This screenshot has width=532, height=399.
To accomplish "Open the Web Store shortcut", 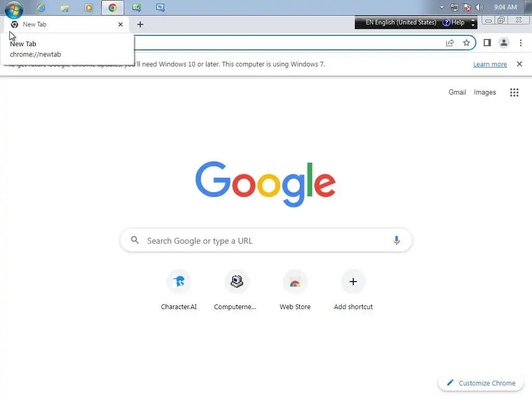I will pyautogui.click(x=295, y=290).
